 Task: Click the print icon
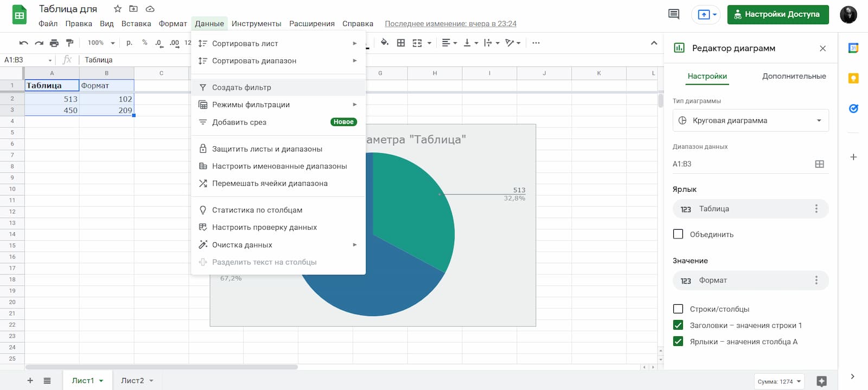coord(54,43)
